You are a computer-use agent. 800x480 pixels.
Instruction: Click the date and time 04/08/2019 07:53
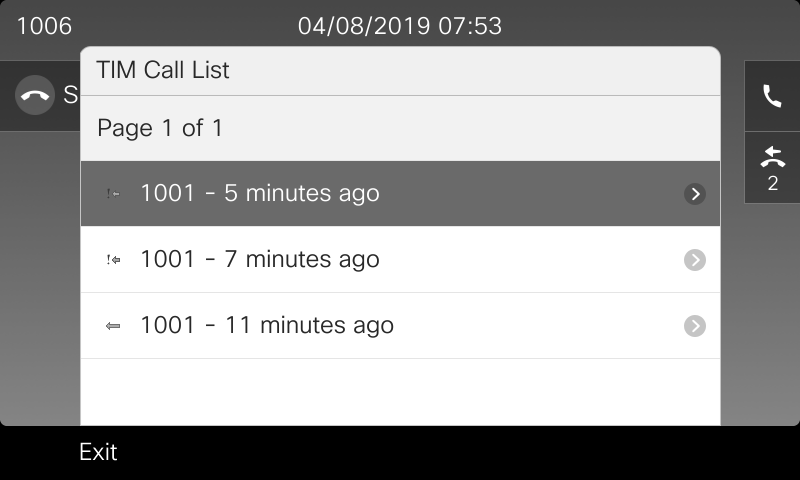pos(400,26)
